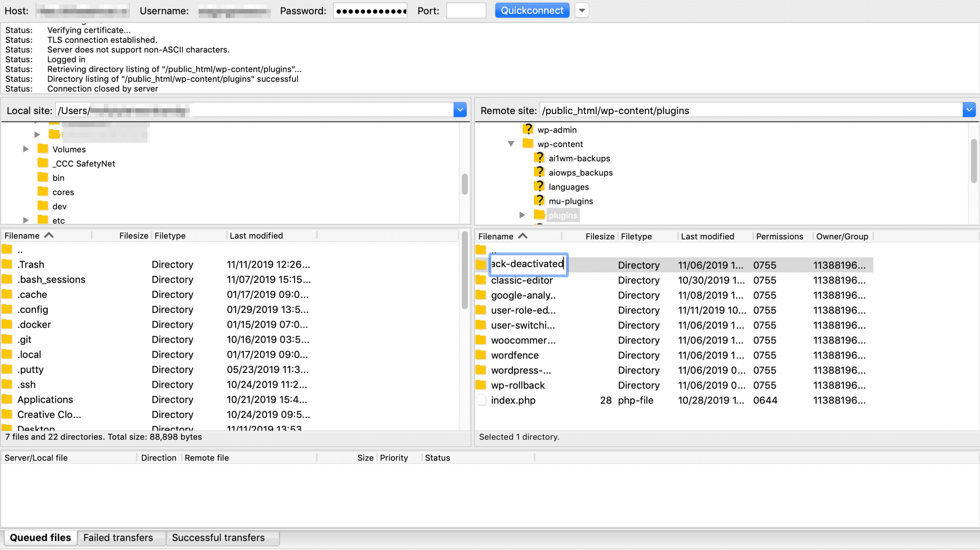The width and height of the screenshot is (980, 550).
Task: Select the google-analy... plugin folder
Action: [x=524, y=295]
